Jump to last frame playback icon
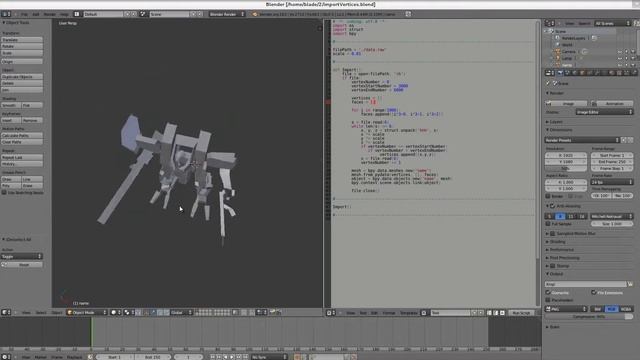This screenshot has height=360, width=640. pyautogui.click(x=245, y=357)
